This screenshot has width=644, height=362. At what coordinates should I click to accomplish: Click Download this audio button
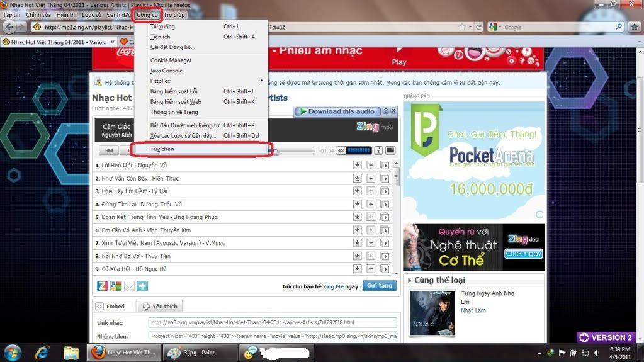(337, 111)
